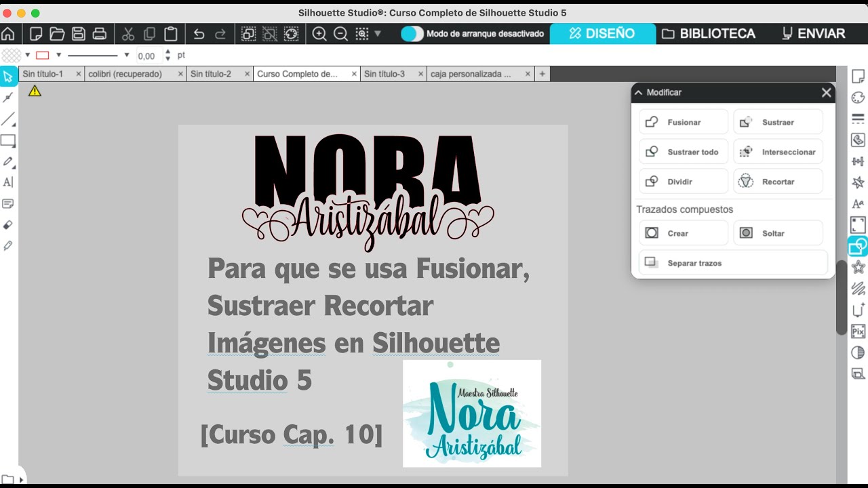Select the freehand pencil tool
Viewport: 868px width, 488px height.
pyautogui.click(x=8, y=161)
